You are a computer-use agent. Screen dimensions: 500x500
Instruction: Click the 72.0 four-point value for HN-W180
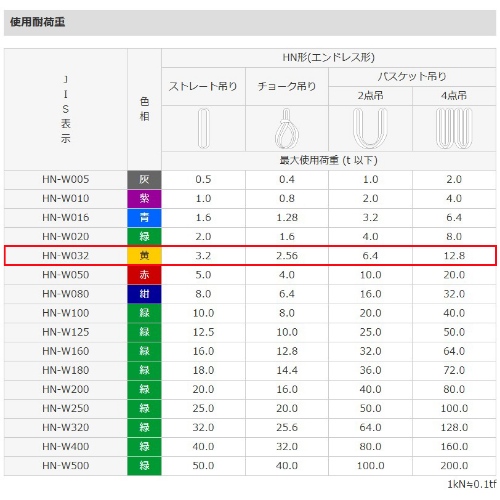(454, 370)
